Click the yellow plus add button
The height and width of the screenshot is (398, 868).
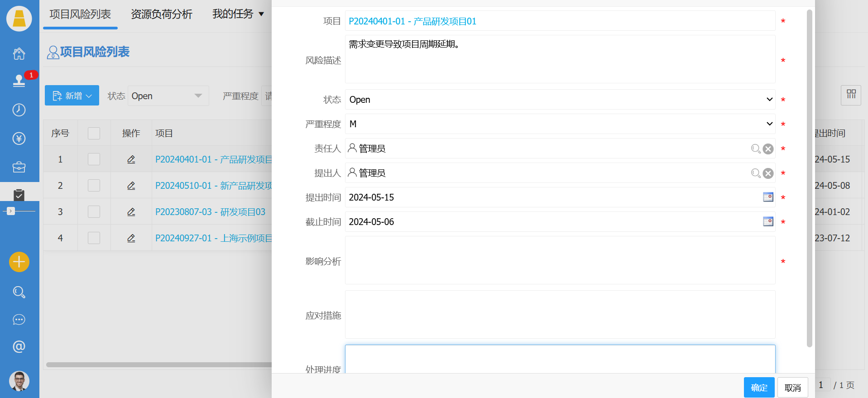coord(19,262)
